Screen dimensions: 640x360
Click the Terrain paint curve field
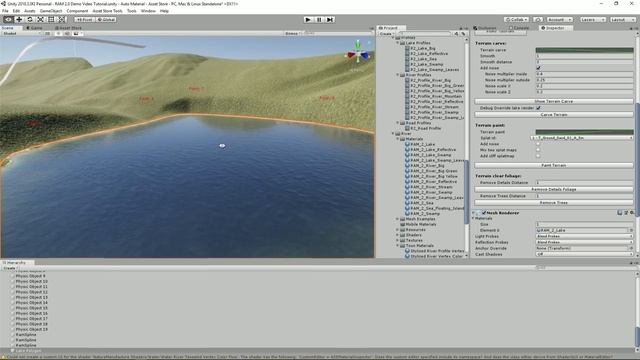[584, 132]
